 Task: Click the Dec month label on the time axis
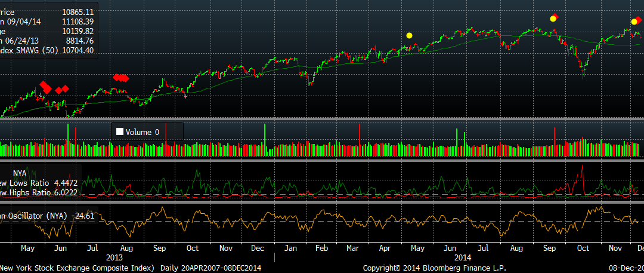pos(258,249)
